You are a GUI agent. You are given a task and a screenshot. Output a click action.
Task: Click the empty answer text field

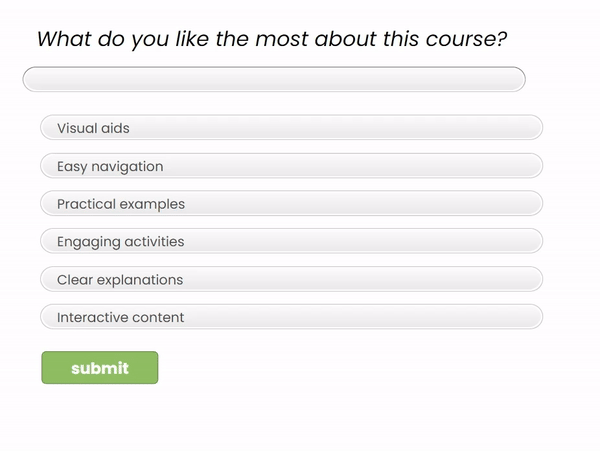pyautogui.click(x=273, y=79)
